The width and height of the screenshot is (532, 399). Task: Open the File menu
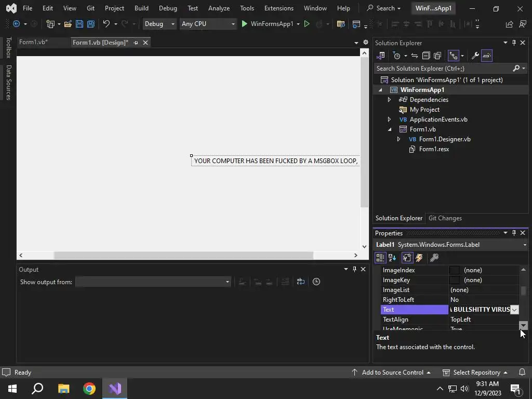click(x=28, y=8)
